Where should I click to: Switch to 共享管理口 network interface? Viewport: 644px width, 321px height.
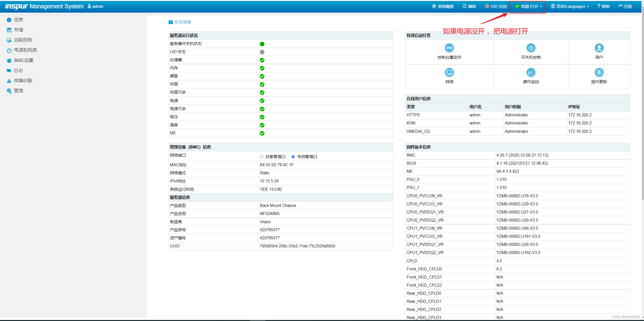coord(261,157)
